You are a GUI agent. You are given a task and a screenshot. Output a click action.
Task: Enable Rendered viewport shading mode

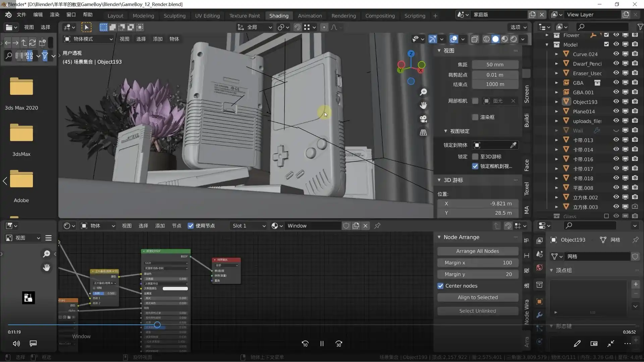(x=514, y=39)
